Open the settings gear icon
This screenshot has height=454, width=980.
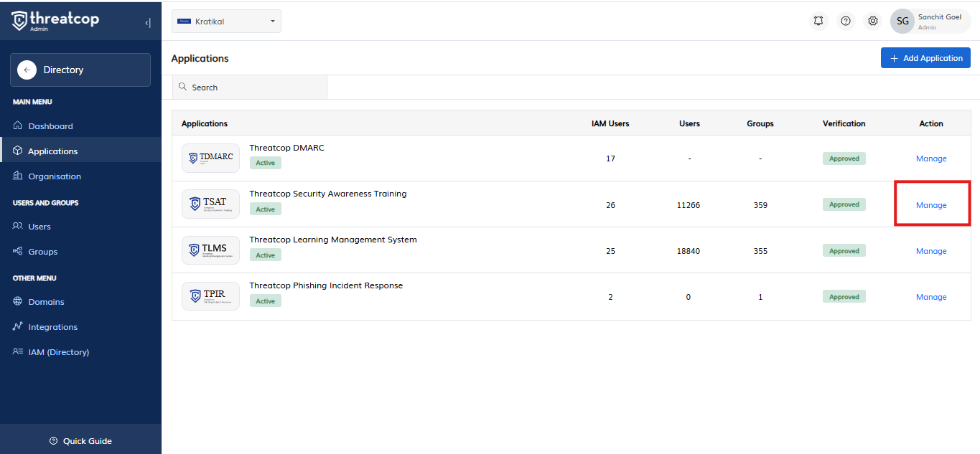873,21
